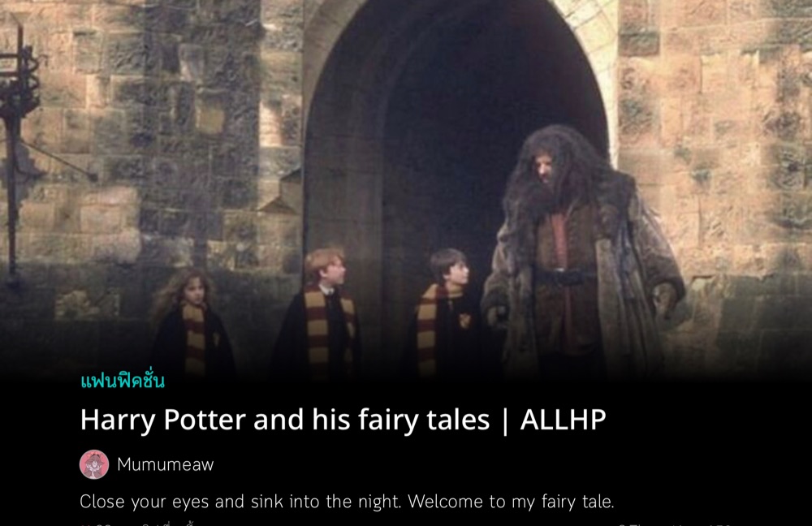Open the 'Harry Potter and his fairy tales' title
Image resolution: width=812 pixels, height=526 pixels.
pos(343,420)
